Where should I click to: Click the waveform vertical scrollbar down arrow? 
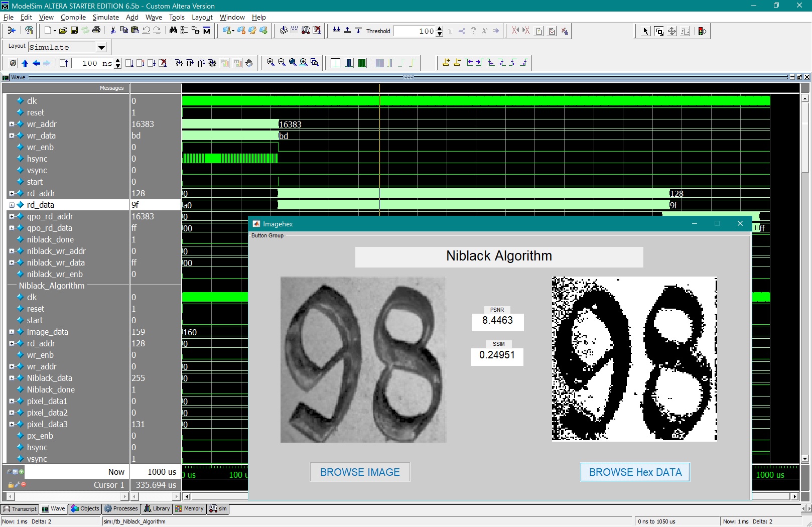coord(805,459)
